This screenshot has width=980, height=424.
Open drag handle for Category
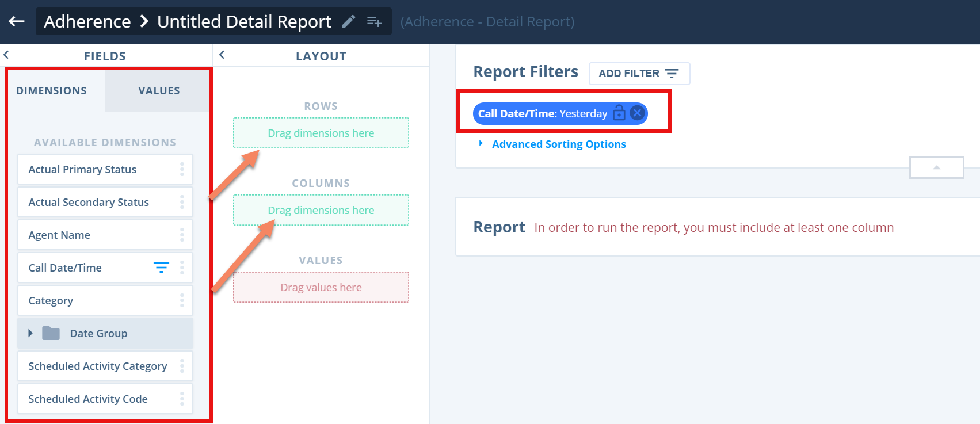tap(182, 300)
